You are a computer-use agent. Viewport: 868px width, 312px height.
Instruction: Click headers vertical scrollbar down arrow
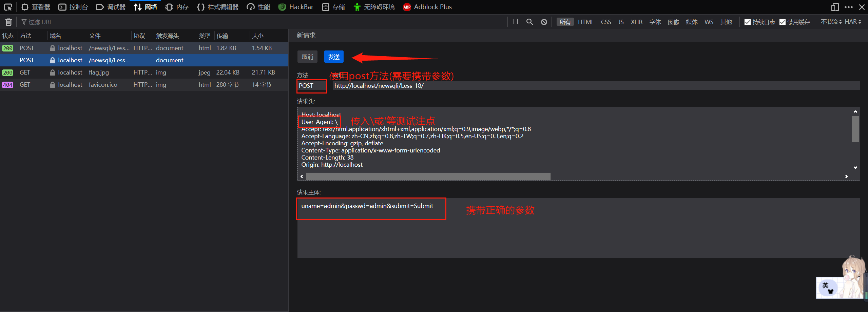point(855,167)
